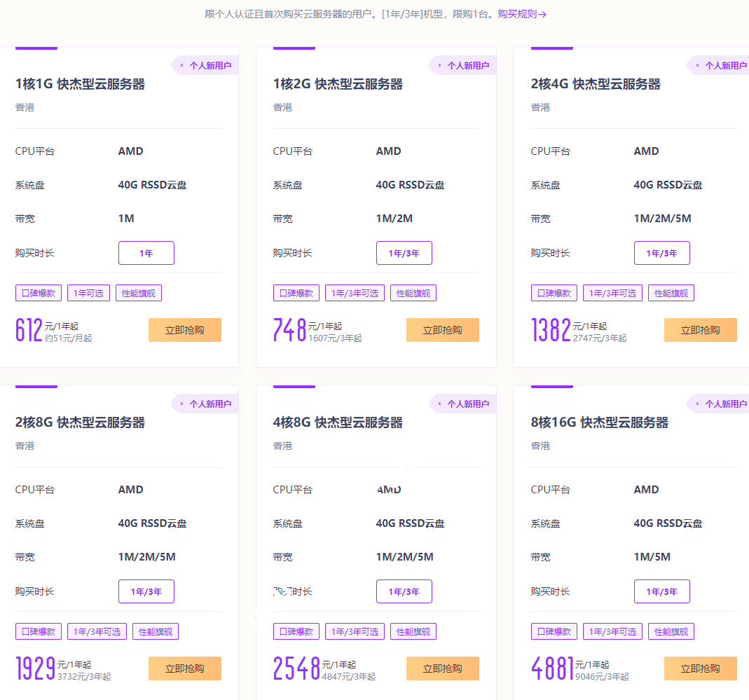
Task: Click 性能旗舰 tag on 4核8G card
Action: click(413, 631)
